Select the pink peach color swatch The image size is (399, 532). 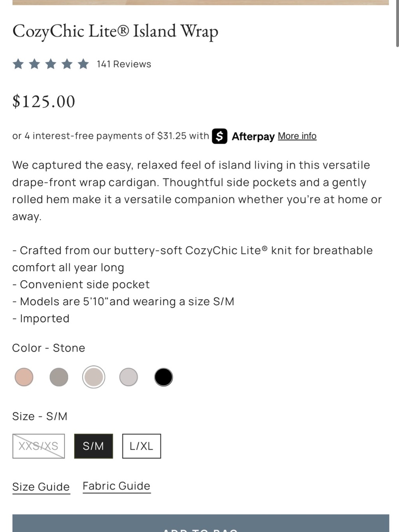24,377
